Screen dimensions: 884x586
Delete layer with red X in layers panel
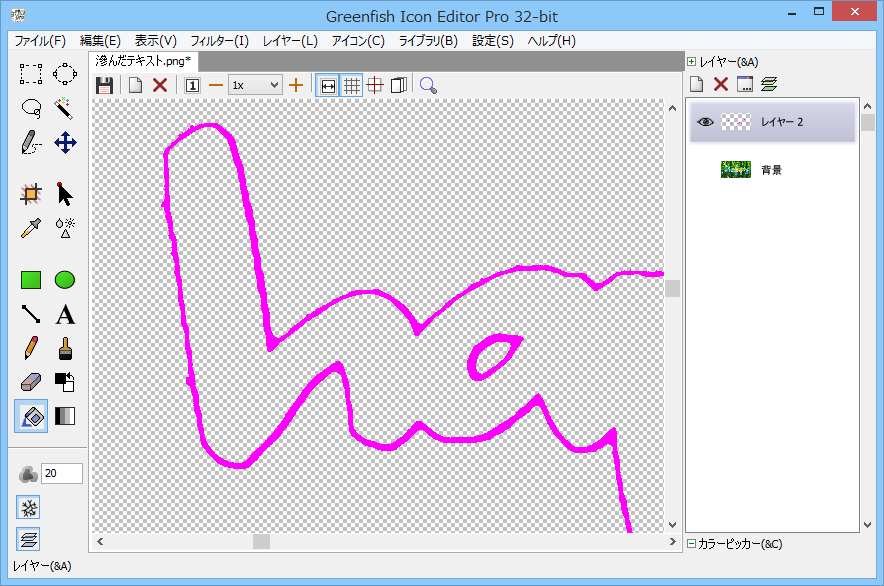click(x=720, y=84)
